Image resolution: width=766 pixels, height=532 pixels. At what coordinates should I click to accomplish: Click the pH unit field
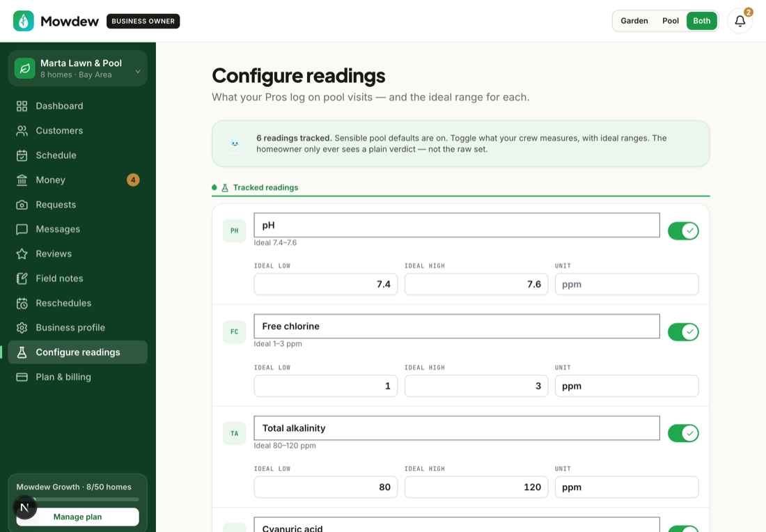click(x=627, y=284)
